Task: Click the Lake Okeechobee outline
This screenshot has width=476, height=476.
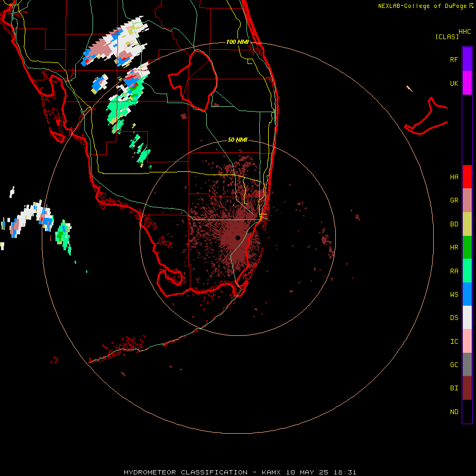Action: click(193, 80)
